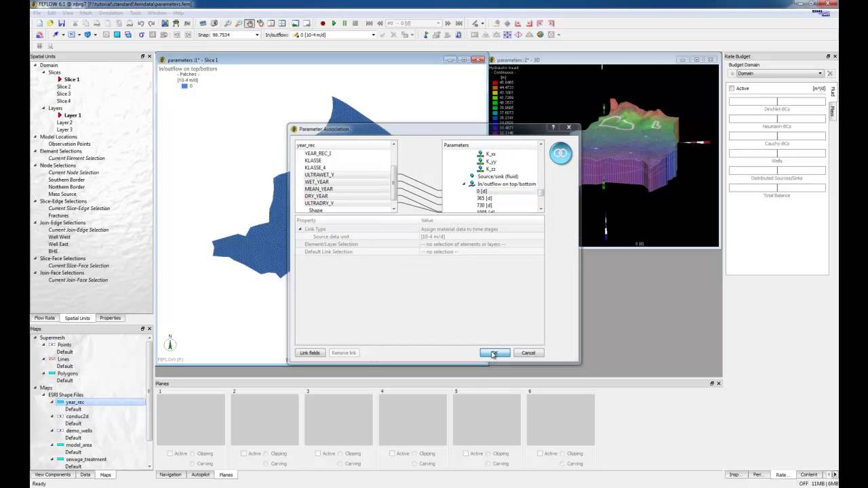The height and width of the screenshot is (488, 868).
Task: Click the filled cyan square selection icon
Action: (117, 35)
